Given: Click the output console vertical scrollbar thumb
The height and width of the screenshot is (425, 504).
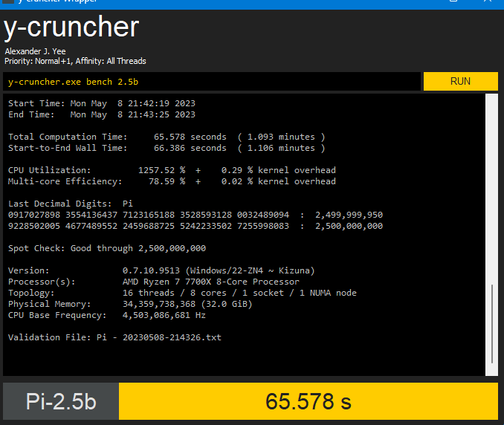Looking at the screenshot, I should [x=492, y=323].
